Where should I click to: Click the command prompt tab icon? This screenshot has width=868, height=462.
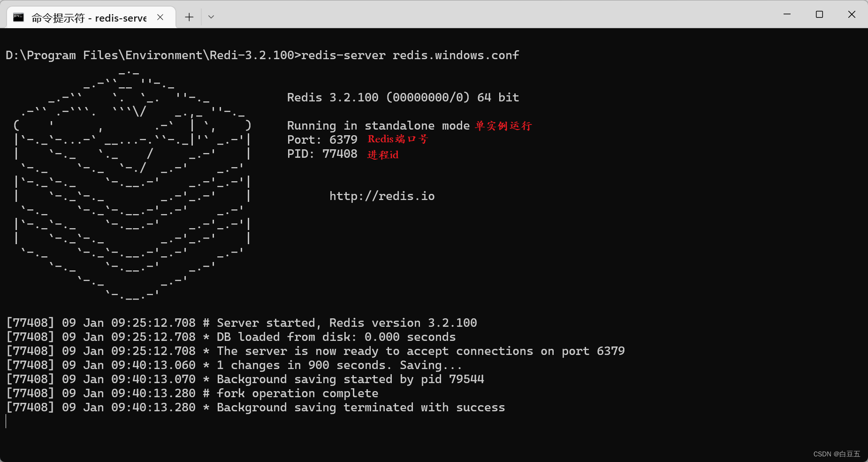(19, 17)
